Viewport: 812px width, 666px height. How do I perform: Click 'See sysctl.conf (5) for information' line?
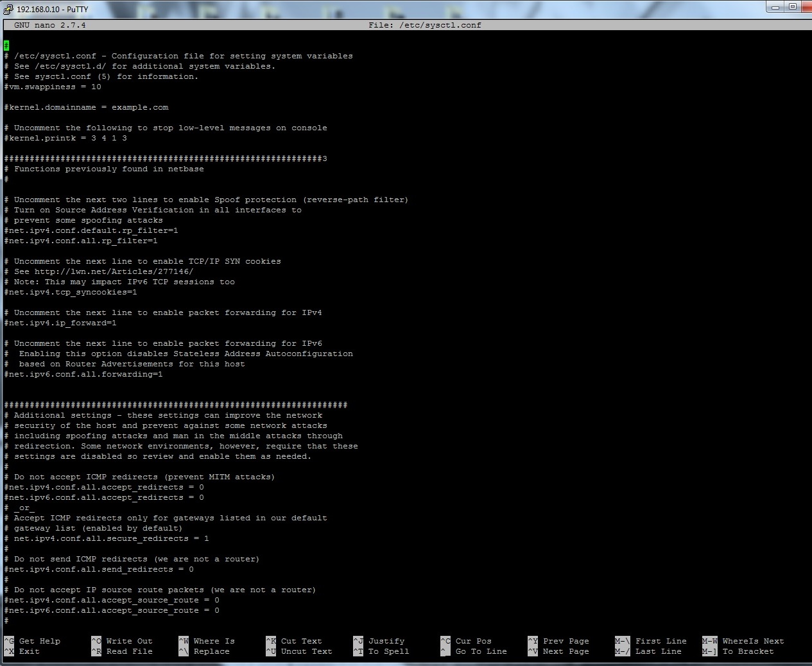click(x=101, y=76)
